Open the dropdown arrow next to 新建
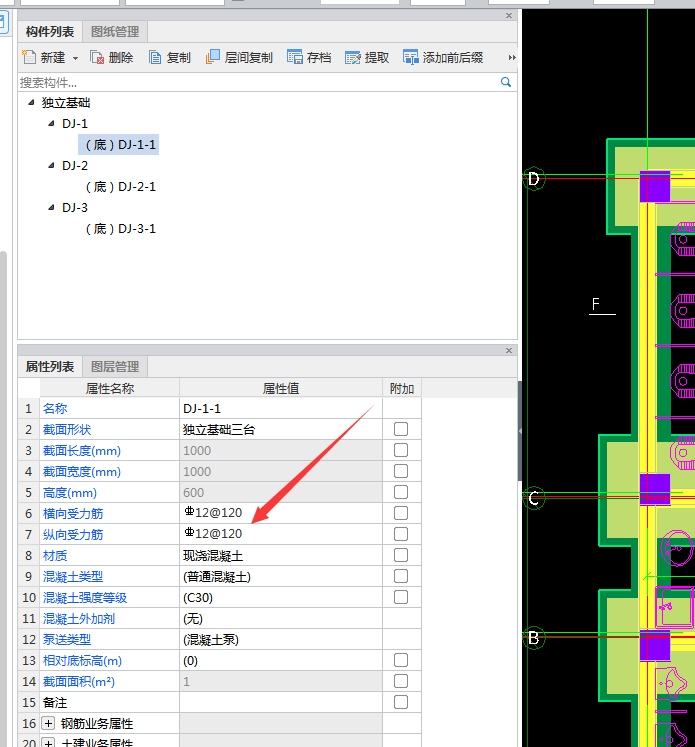Image resolution: width=695 pixels, height=747 pixels. click(75, 58)
